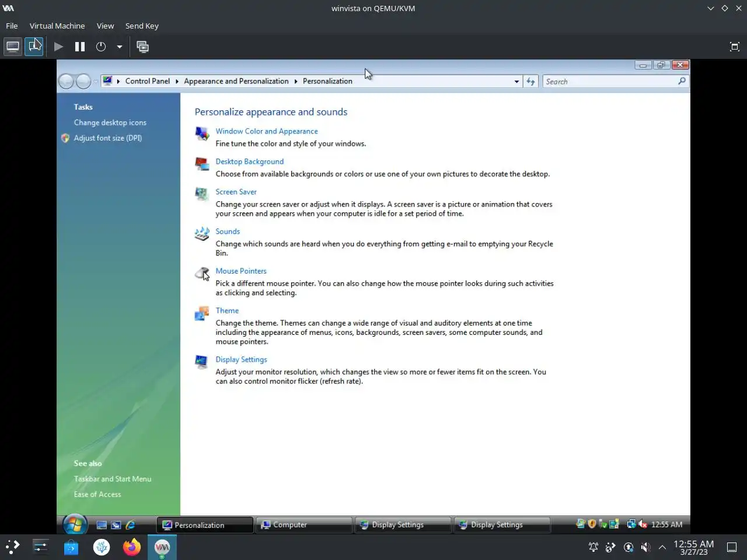The image size is (747, 560).
Task: Switch to Personalization taskbar button
Action: click(205, 525)
